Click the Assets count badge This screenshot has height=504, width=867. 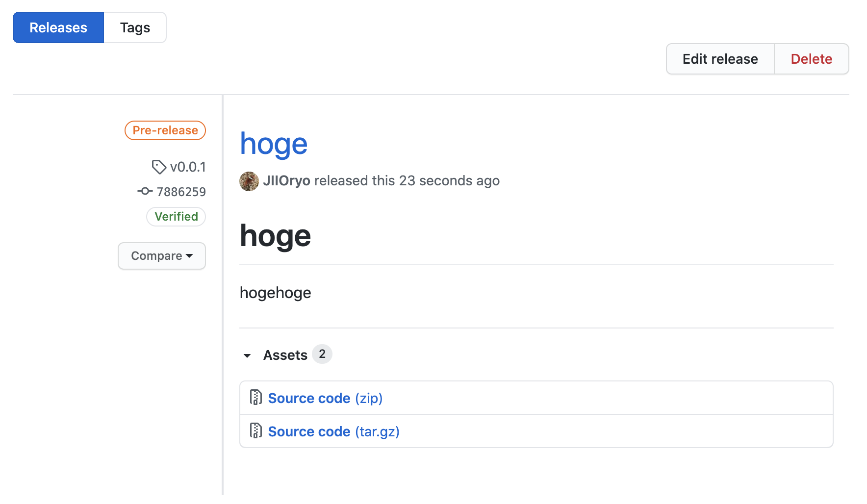pos(322,354)
